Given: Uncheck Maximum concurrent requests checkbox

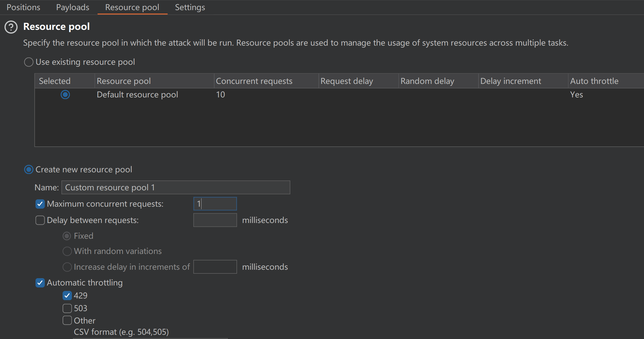Looking at the screenshot, I should [40, 204].
